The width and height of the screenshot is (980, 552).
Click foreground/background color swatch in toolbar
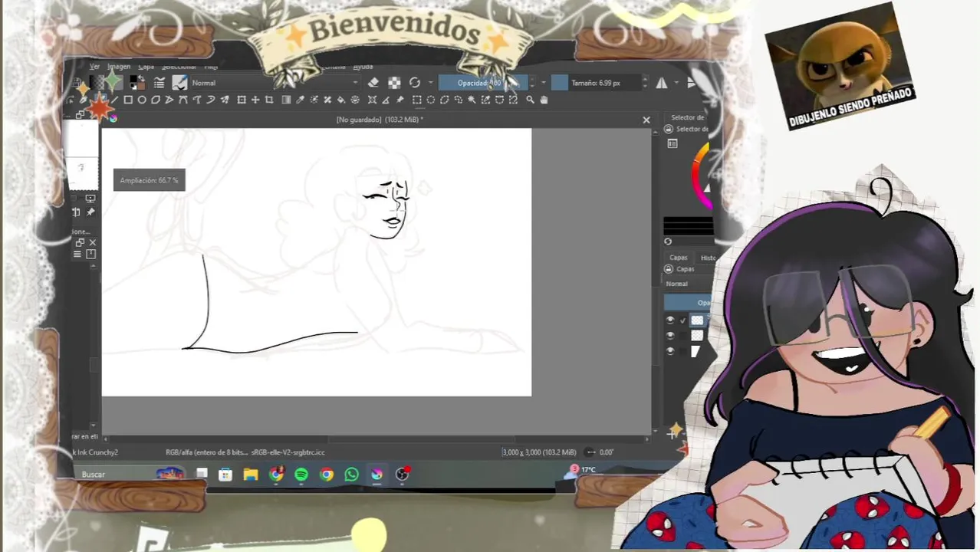pyautogui.click(x=137, y=83)
